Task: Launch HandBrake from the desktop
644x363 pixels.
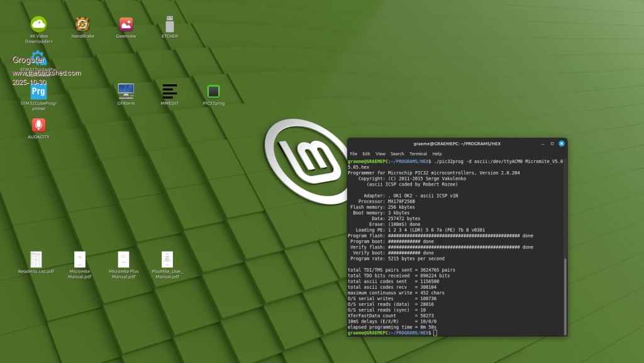Action: tap(82, 25)
